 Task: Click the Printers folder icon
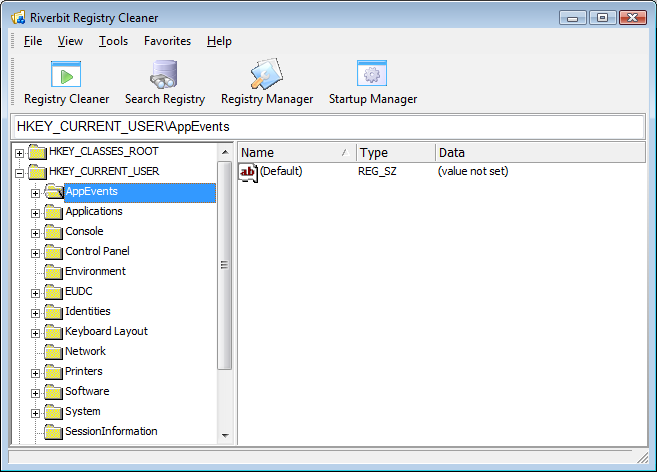point(54,372)
